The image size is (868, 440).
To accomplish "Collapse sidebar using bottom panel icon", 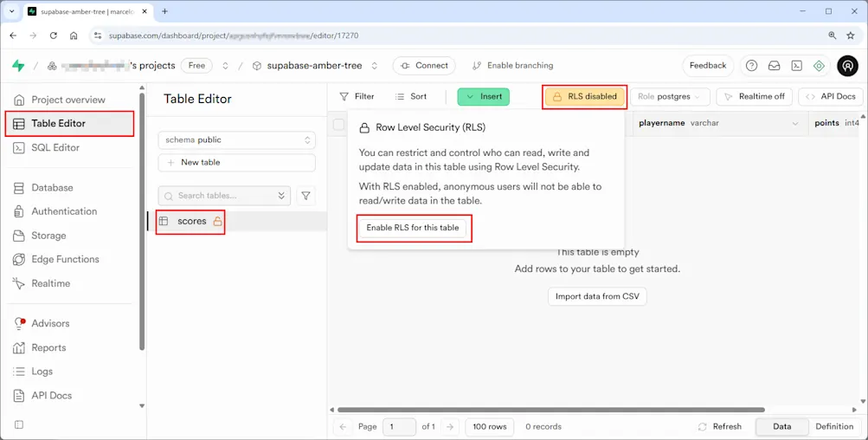I will (x=19, y=425).
